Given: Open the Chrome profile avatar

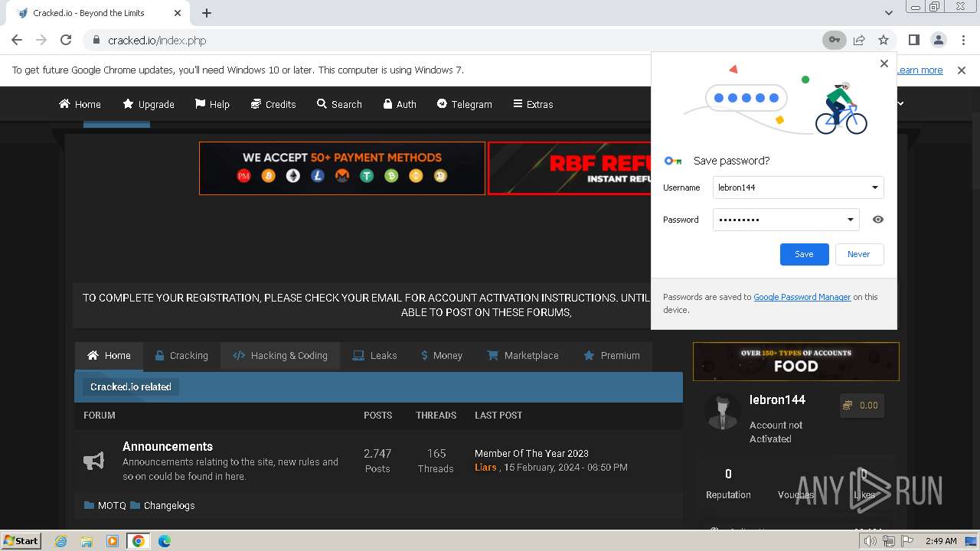Looking at the screenshot, I should click(938, 40).
